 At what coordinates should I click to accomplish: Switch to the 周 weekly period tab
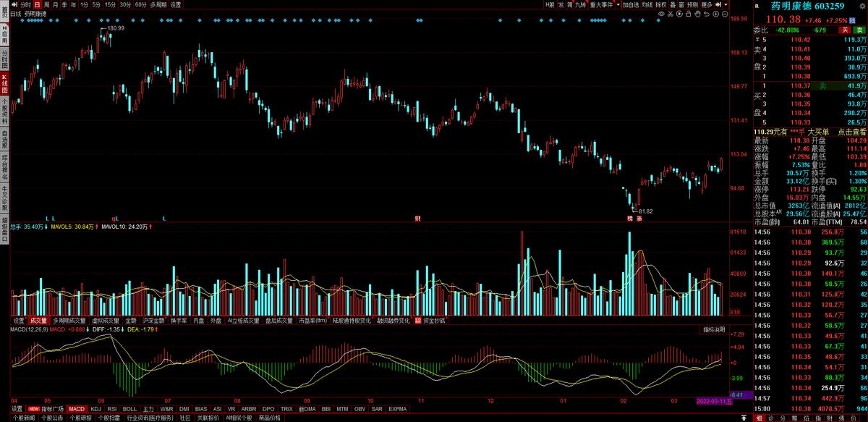47,4
